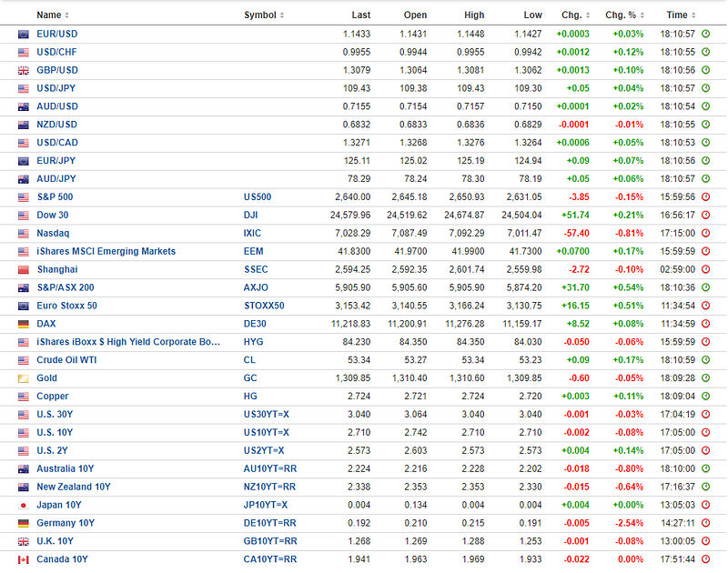Open the Germany 10Y bond link

[x=66, y=523]
